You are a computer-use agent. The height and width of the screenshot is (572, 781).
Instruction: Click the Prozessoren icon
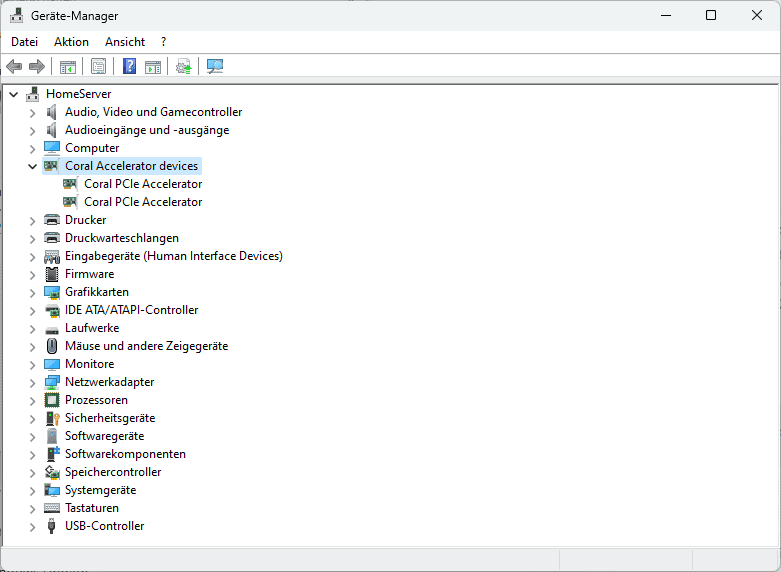point(52,400)
